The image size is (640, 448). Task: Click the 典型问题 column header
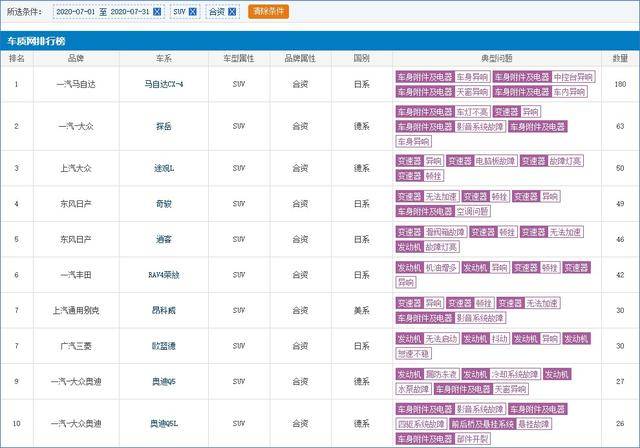pyautogui.click(x=497, y=58)
